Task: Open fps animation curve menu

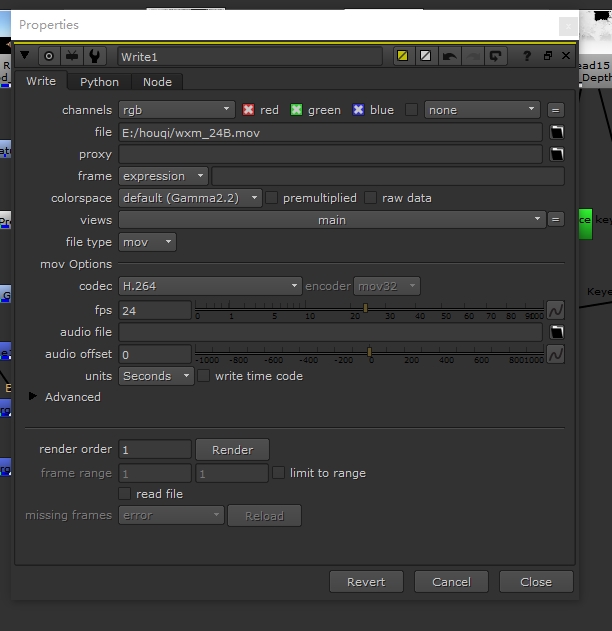Action: [555, 310]
